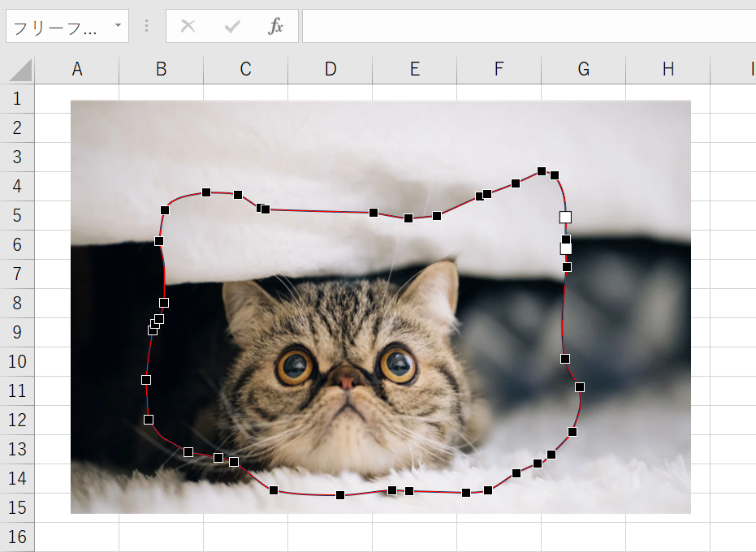Select column C header
This screenshot has height=552, width=756.
coord(245,70)
